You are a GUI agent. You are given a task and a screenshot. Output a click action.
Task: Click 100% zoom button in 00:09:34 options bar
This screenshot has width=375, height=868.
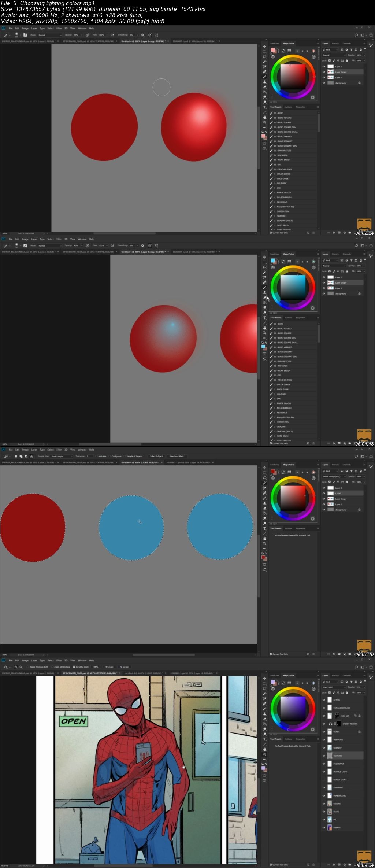point(96,667)
